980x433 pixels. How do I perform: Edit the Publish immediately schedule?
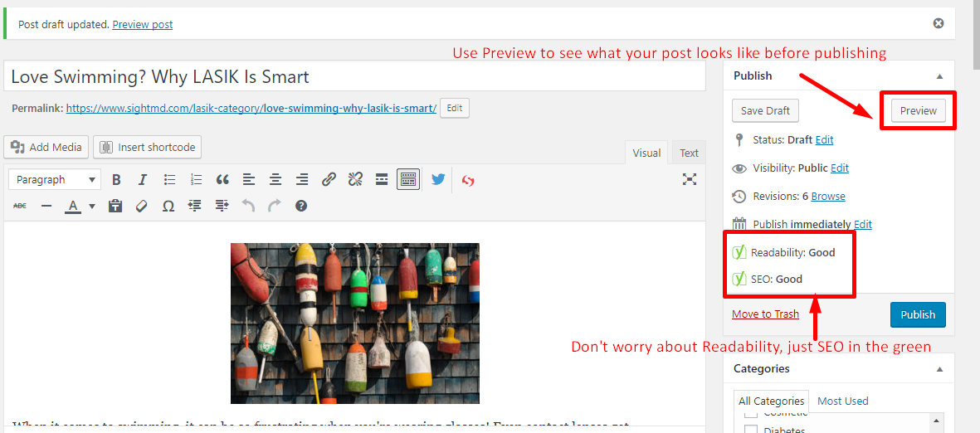coord(862,224)
